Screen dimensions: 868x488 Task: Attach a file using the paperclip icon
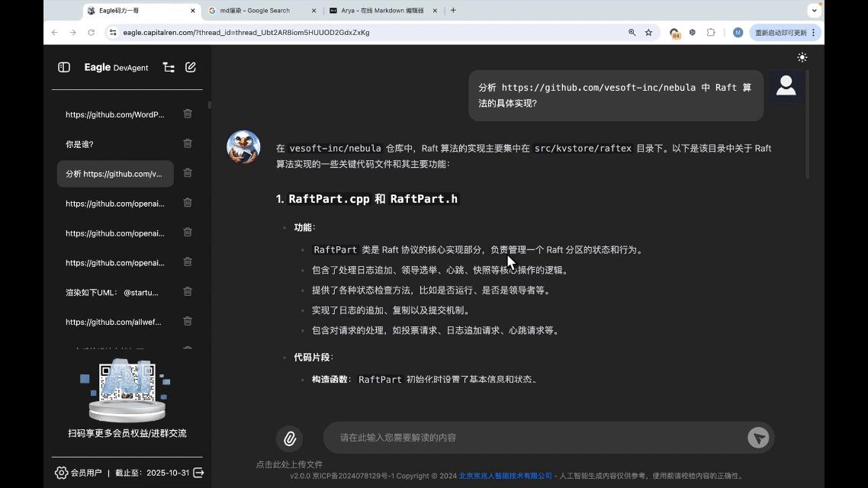(289, 438)
